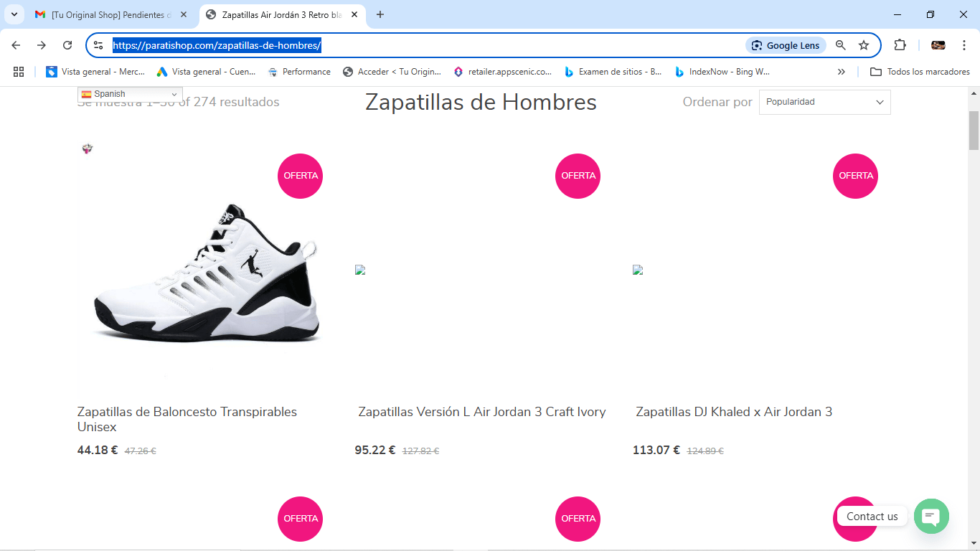Image resolution: width=980 pixels, height=551 pixels.
Task: Go back using the browser back arrow
Action: tap(16, 45)
